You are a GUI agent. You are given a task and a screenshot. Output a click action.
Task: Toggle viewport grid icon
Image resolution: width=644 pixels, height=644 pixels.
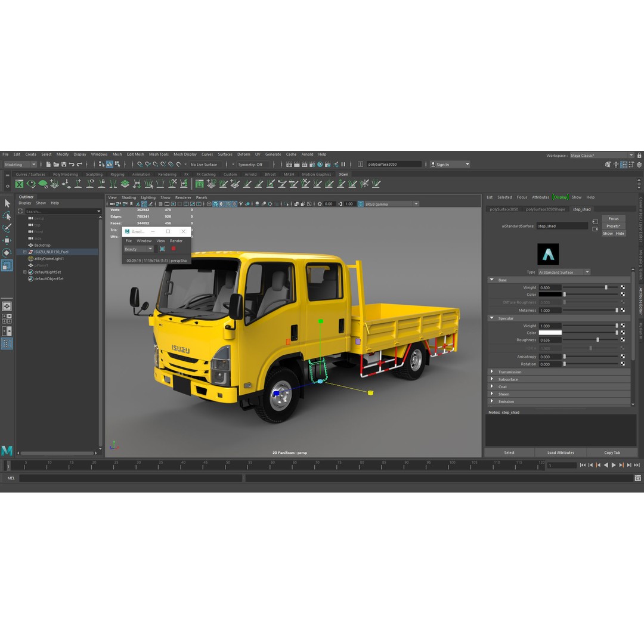click(x=160, y=204)
